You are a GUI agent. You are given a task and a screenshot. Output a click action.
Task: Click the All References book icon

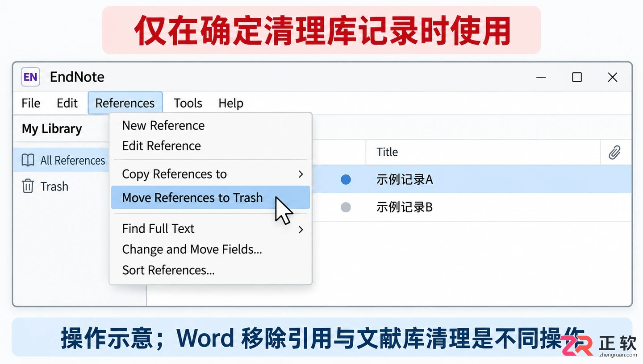28,160
